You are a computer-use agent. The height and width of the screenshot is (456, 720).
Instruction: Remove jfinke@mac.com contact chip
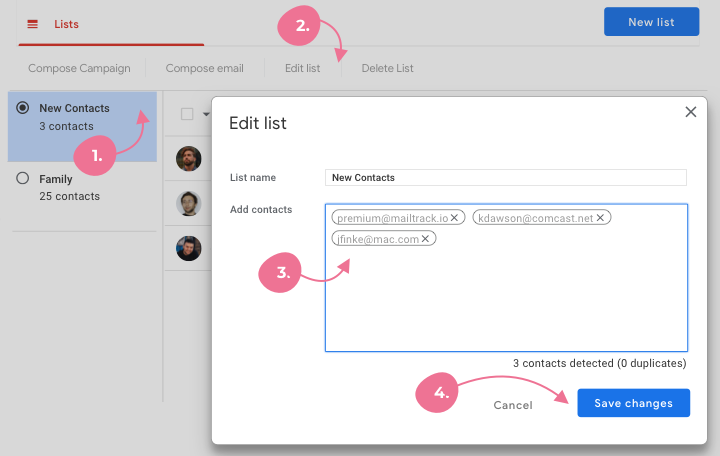click(x=425, y=239)
